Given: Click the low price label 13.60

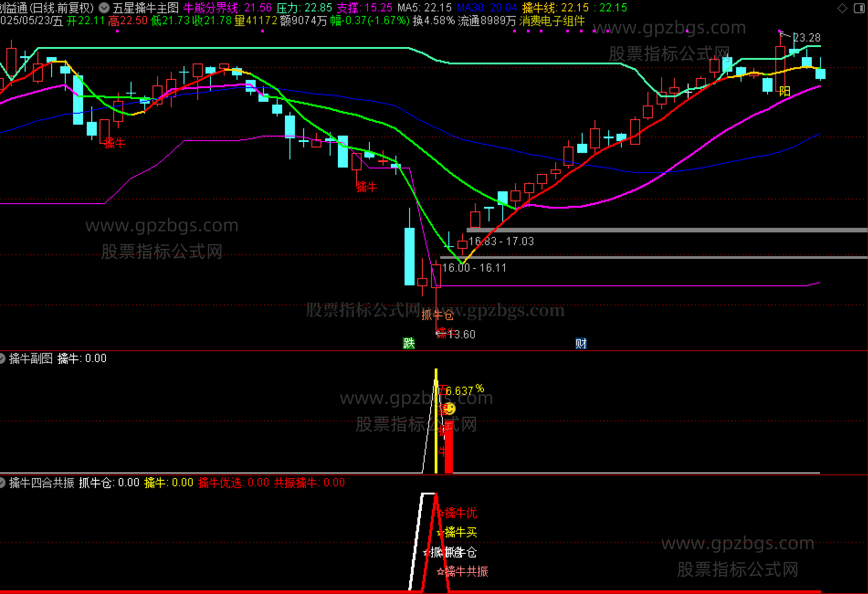Looking at the screenshot, I should coord(462,335).
